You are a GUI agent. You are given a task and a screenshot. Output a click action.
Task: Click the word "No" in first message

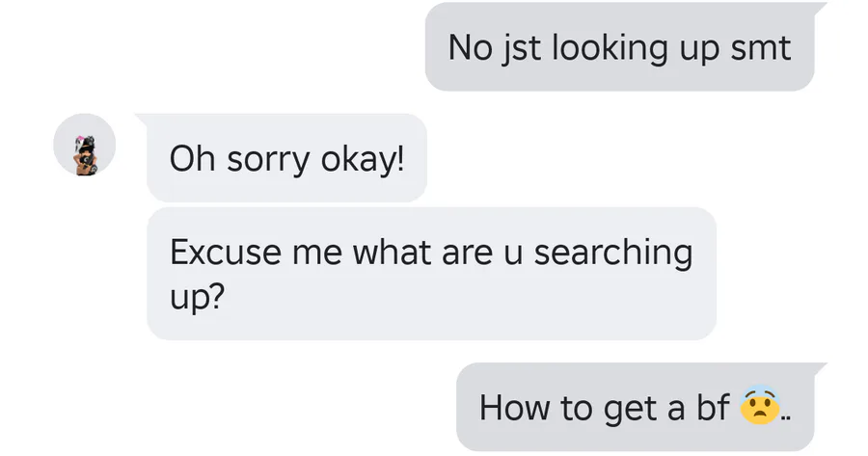[x=470, y=47]
